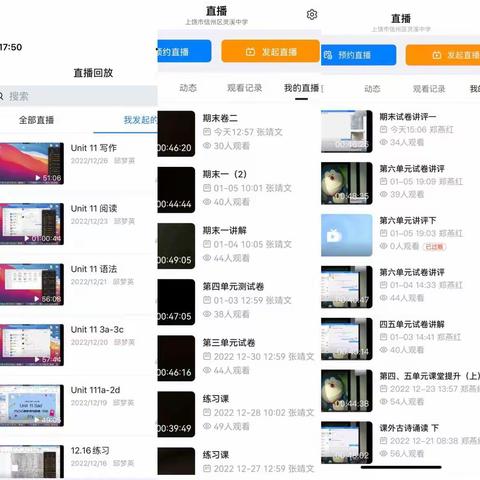Screen dimensions: 480x480
Task: Open Unit 111a-2d slideshow thumbnail
Action: click(x=32, y=405)
